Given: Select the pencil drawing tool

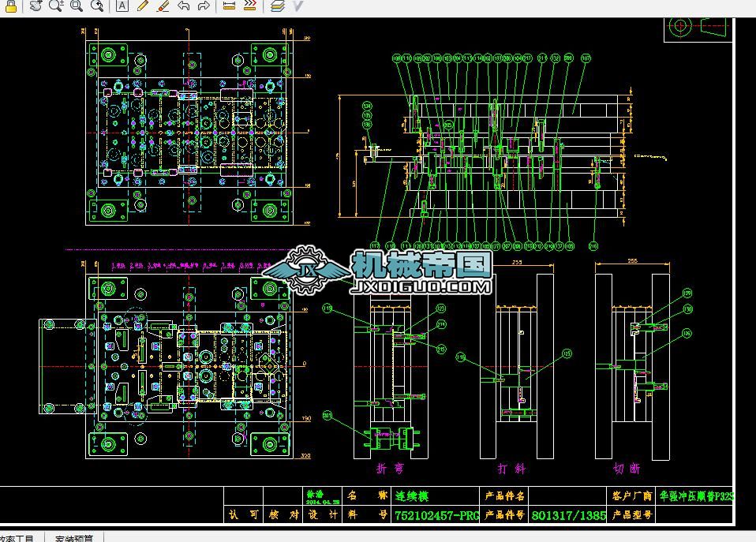Looking at the screenshot, I should (x=142, y=6).
